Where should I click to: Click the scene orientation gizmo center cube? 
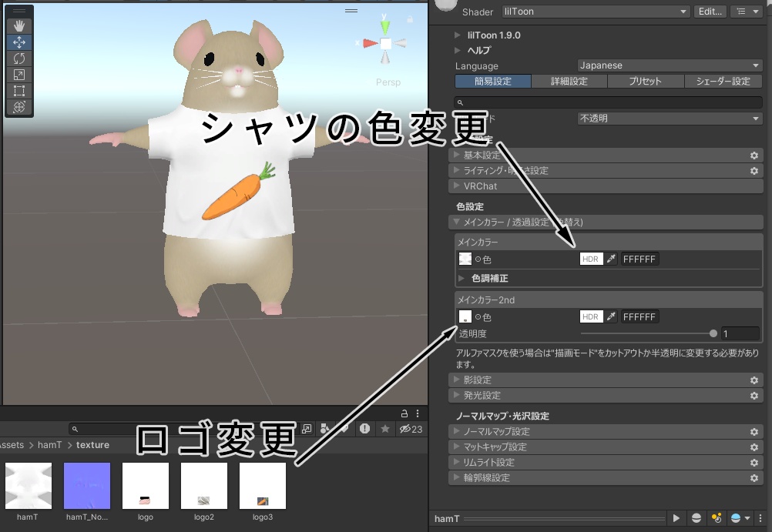pos(385,43)
